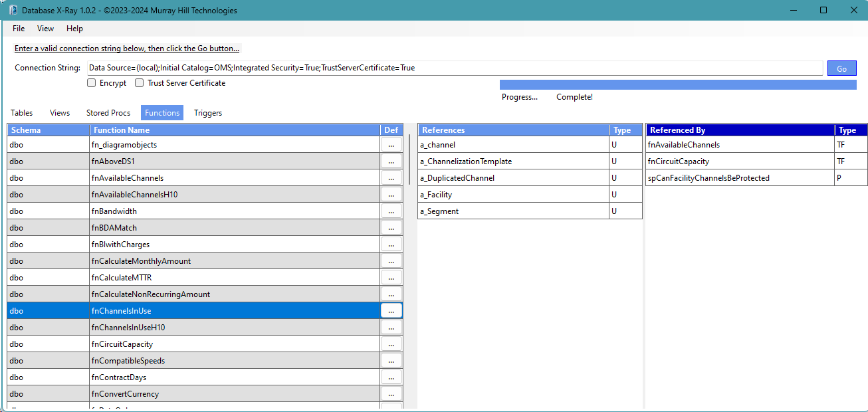Screen dimensions: 868x412
Task: Open definition for fnConvertCurrency
Action: click(391, 393)
